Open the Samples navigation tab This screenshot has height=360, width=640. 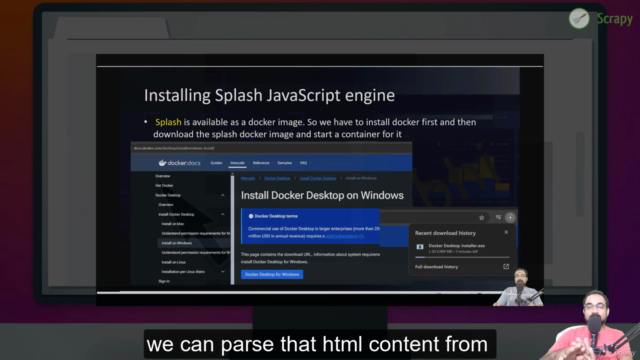[284, 163]
